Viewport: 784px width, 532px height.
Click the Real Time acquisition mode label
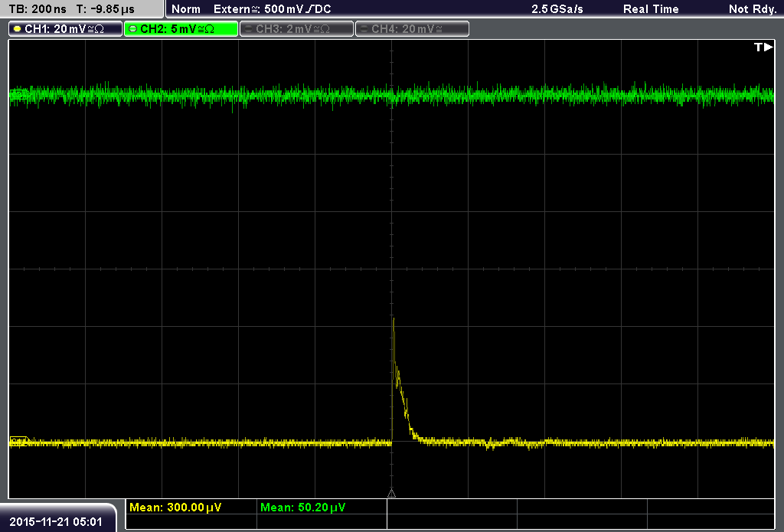[x=651, y=9]
